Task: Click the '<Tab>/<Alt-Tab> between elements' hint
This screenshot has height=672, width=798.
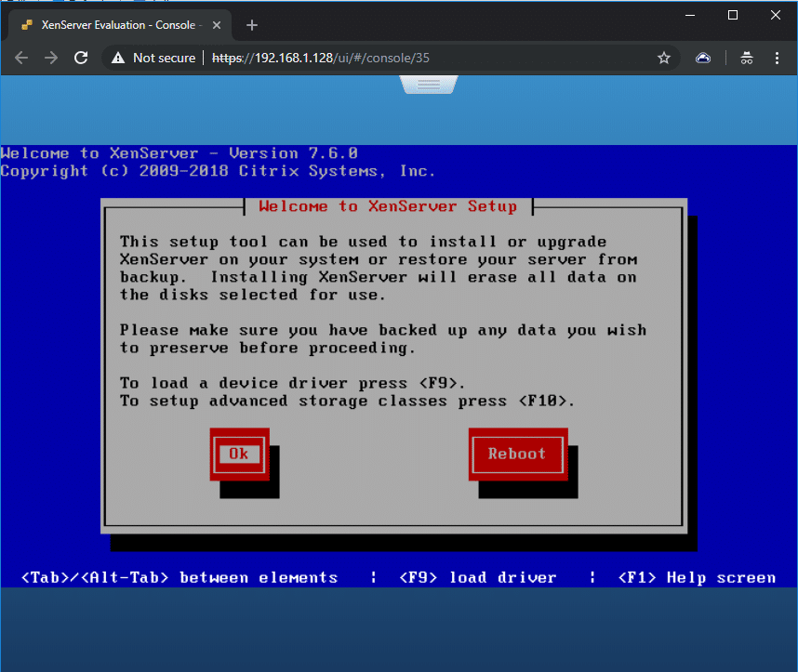Action: pyautogui.click(x=180, y=578)
